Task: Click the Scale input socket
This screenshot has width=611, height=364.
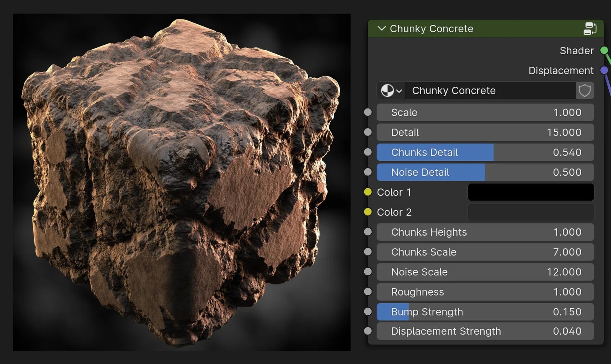Action: point(367,112)
